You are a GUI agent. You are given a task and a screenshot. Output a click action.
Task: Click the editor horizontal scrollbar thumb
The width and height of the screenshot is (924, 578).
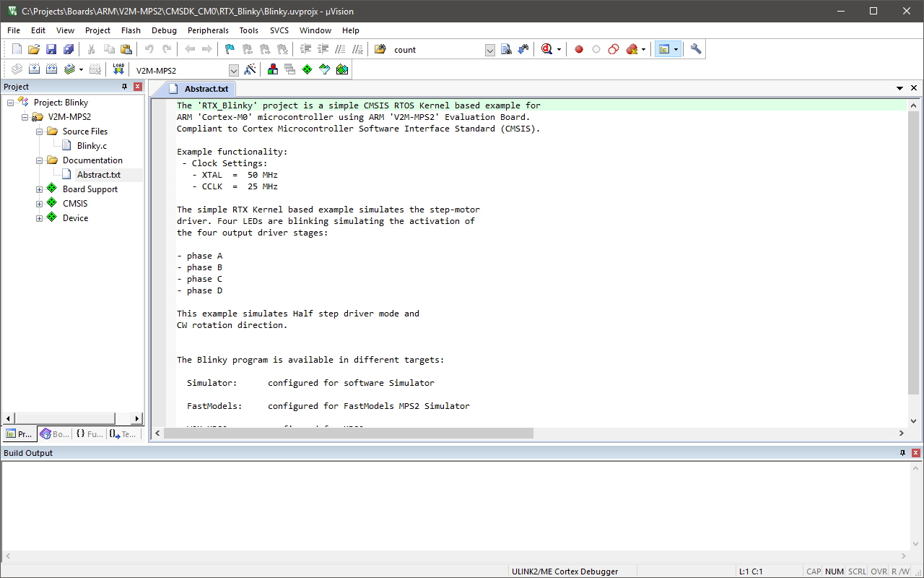pos(349,433)
